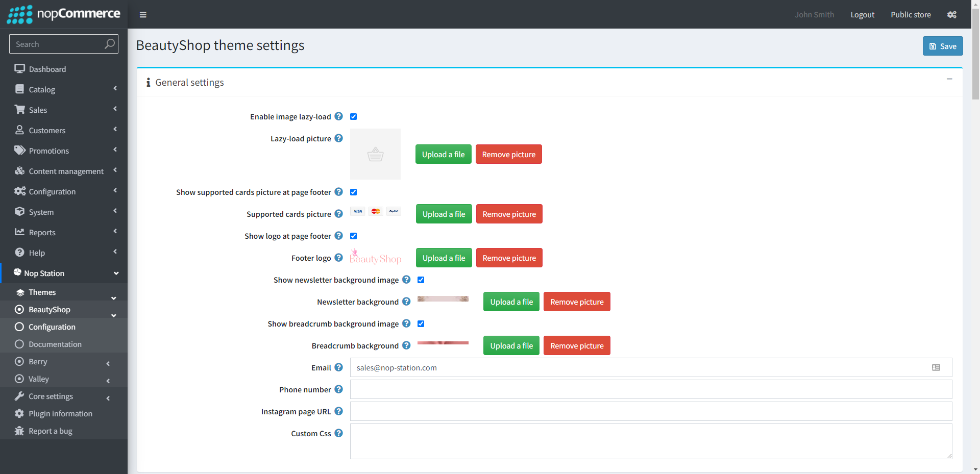980x474 pixels.
Task: Click the Logout link
Action: 862,15
